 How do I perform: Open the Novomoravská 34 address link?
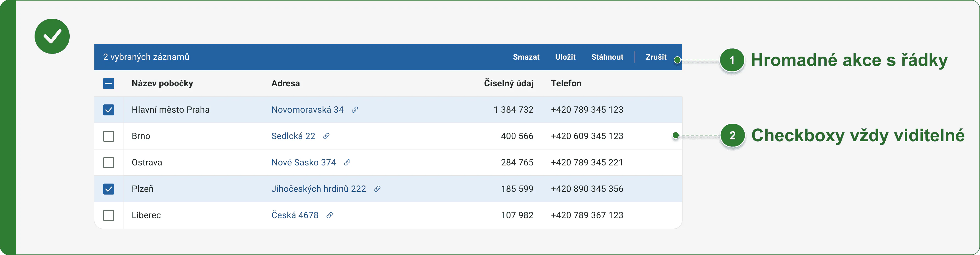307,110
